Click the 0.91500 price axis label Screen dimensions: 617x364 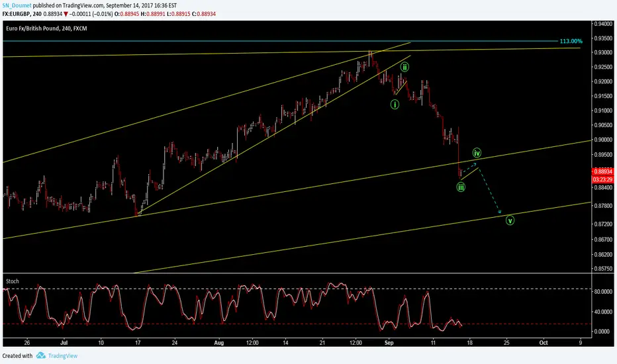[603, 96]
